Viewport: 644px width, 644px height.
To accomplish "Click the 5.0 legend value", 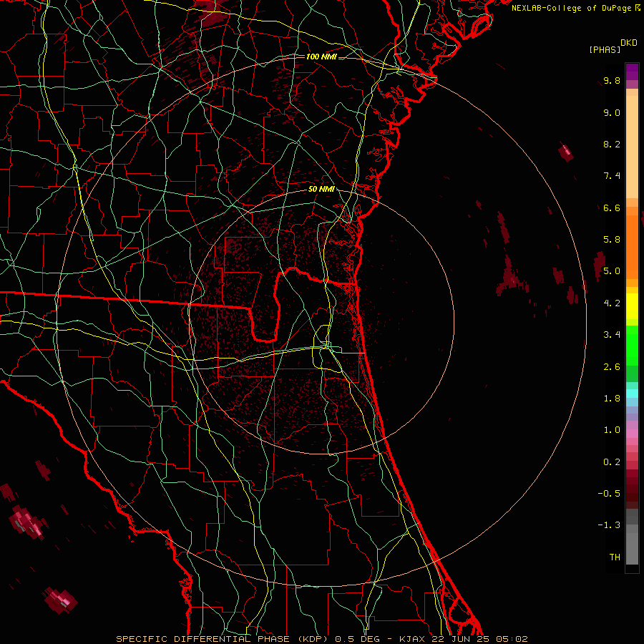I will click(612, 271).
